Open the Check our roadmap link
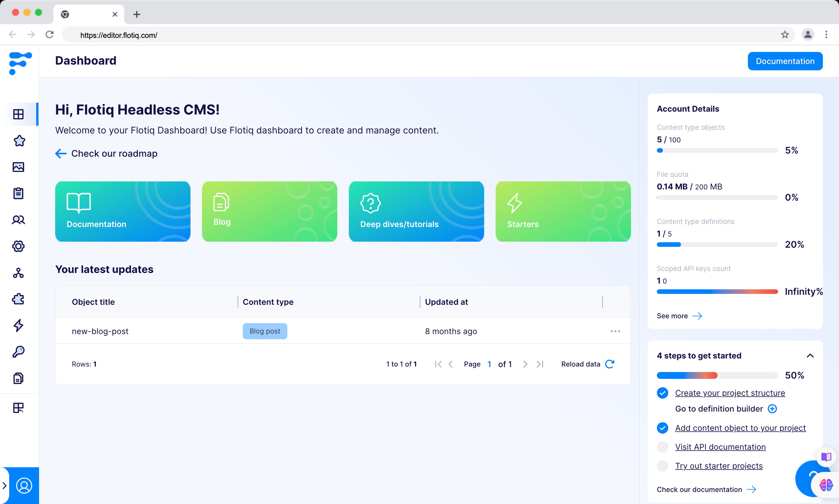 [114, 154]
